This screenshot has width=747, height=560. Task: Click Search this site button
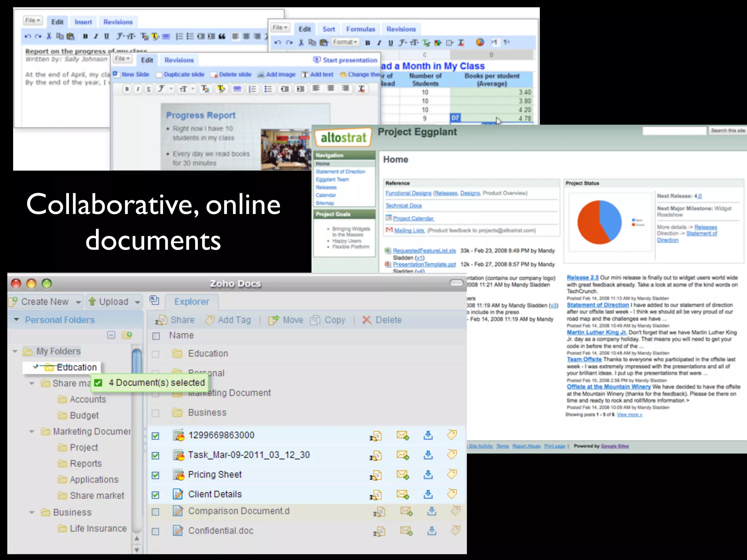[x=728, y=131]
